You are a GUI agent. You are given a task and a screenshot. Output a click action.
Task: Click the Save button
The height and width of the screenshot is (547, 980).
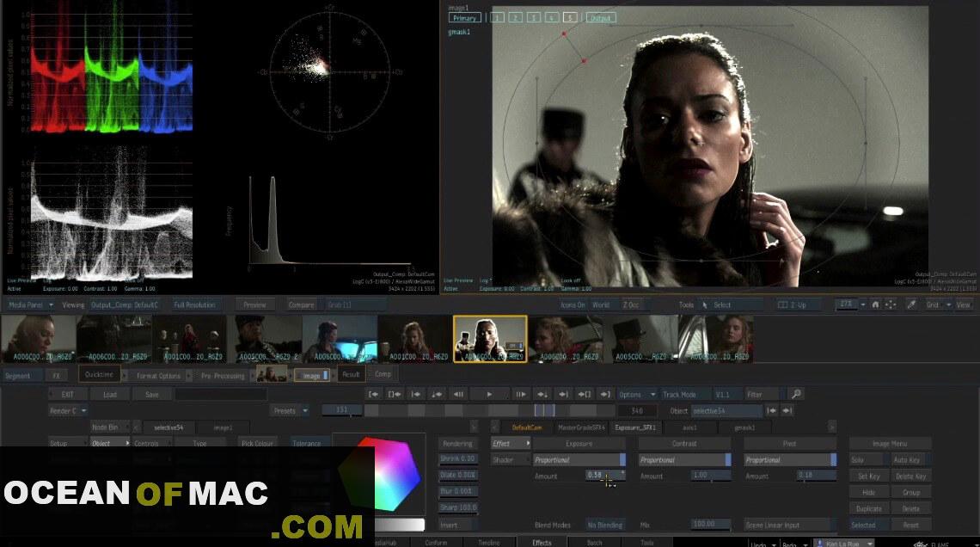152,395
